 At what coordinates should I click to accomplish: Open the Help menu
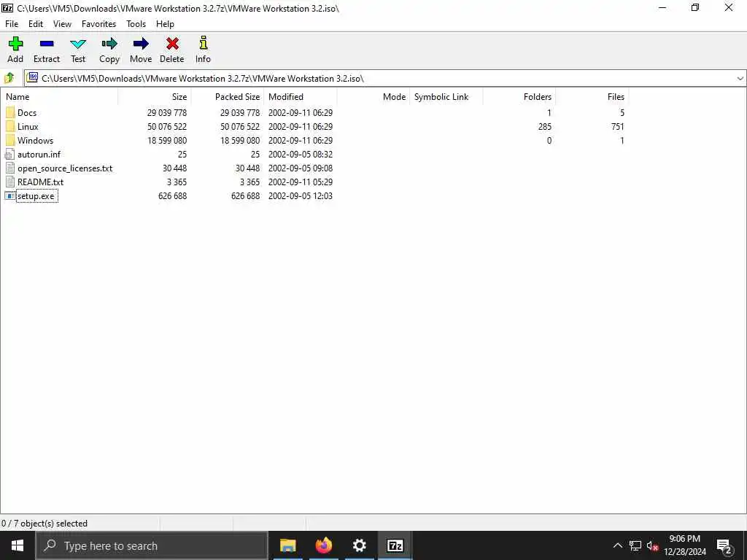click(165, 24)
